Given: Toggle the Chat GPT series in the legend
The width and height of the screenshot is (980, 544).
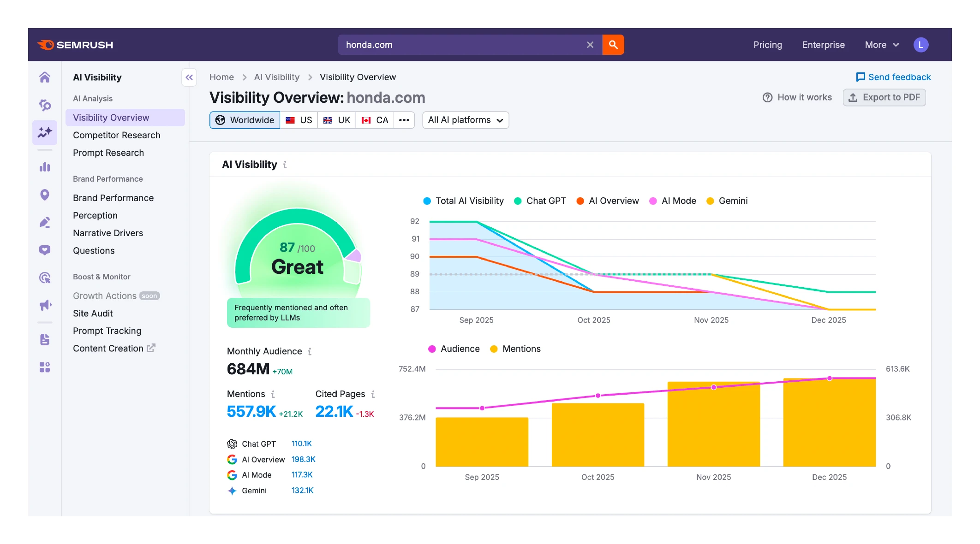Looking at the screenshot, I should (539, 201).
